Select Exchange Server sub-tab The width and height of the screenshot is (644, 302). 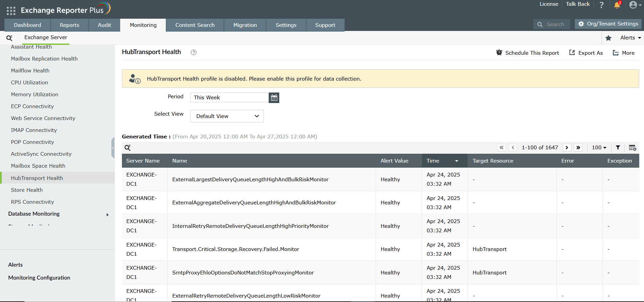(46, 37)
